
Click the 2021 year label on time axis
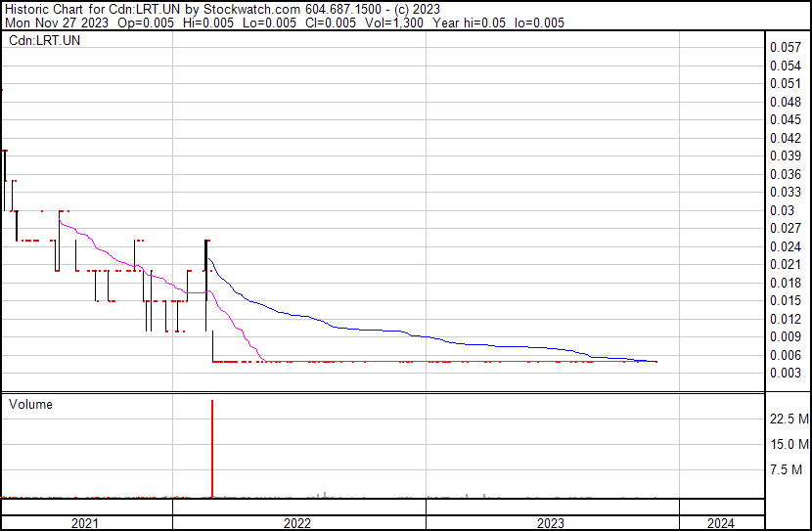click(85, 523)
